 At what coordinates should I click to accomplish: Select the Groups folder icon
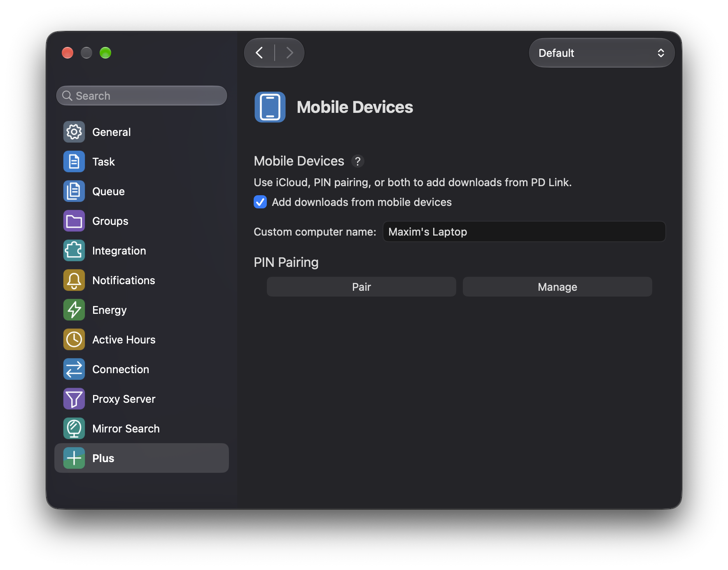pos(74,221)
